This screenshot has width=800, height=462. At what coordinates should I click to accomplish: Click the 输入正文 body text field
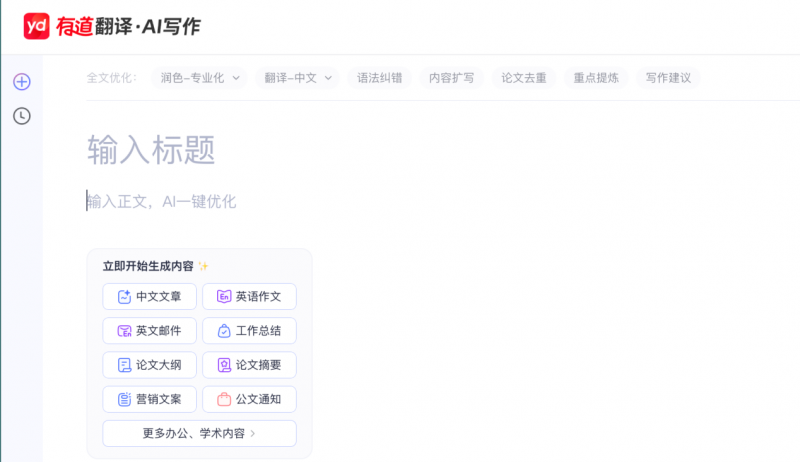pos(161,201)
